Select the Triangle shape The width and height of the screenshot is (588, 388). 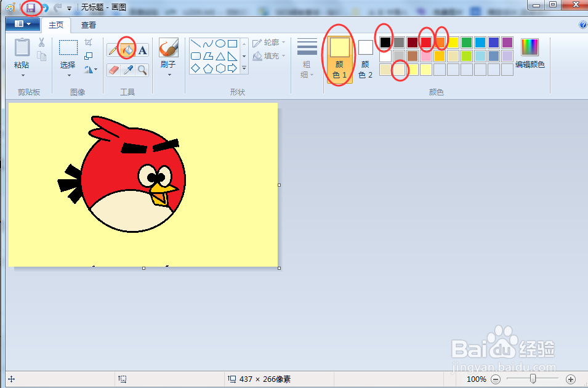click(x=220, y=56)
